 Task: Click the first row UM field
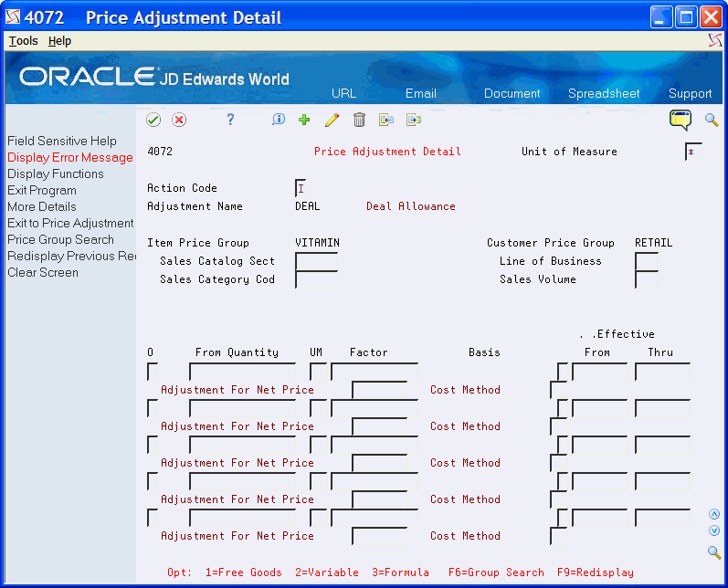click(x=319, y=372)
